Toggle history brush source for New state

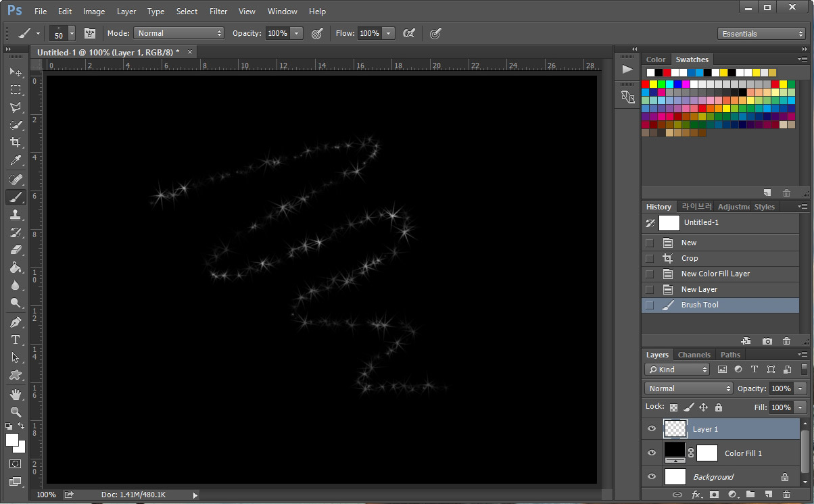coord(650,243)
